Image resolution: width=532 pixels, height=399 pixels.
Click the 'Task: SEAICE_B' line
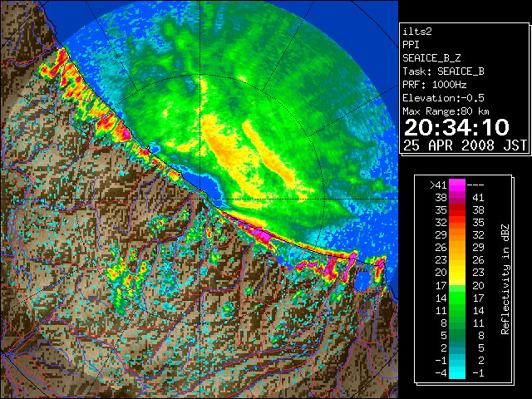tap(443, 71)
